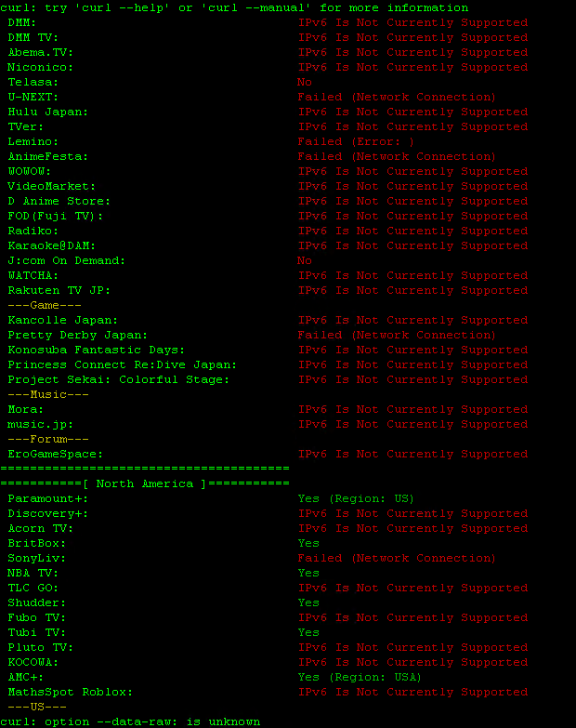Click the 'Telasa:' service label

point(33,82)
